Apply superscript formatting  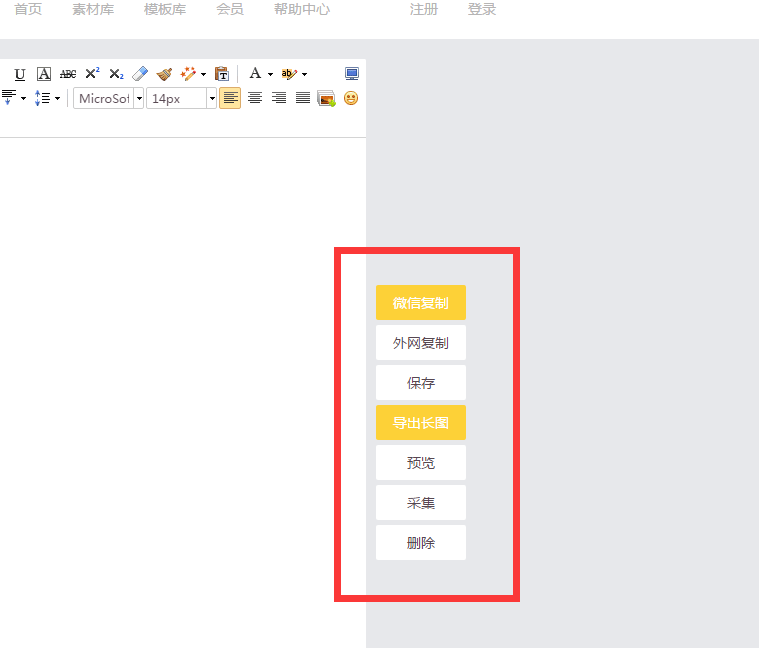coord(92,74)
